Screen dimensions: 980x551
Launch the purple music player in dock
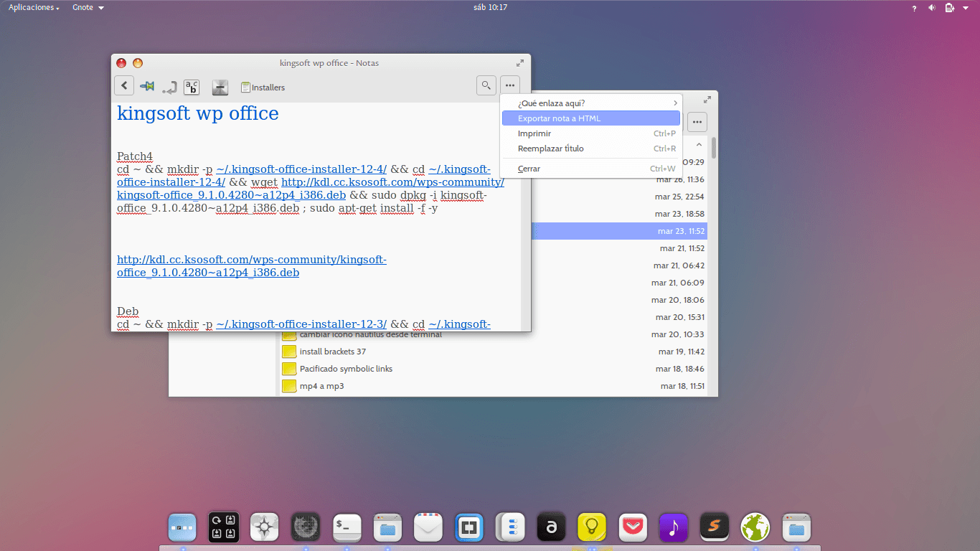tap(674, 527)
